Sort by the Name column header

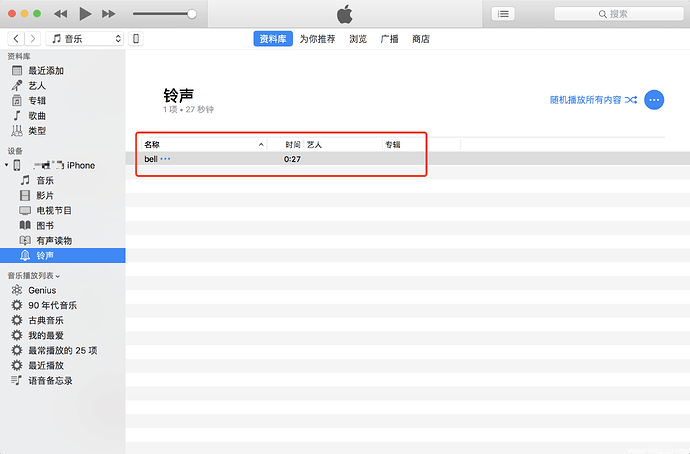pyautogui.click(x=204, y=145)
